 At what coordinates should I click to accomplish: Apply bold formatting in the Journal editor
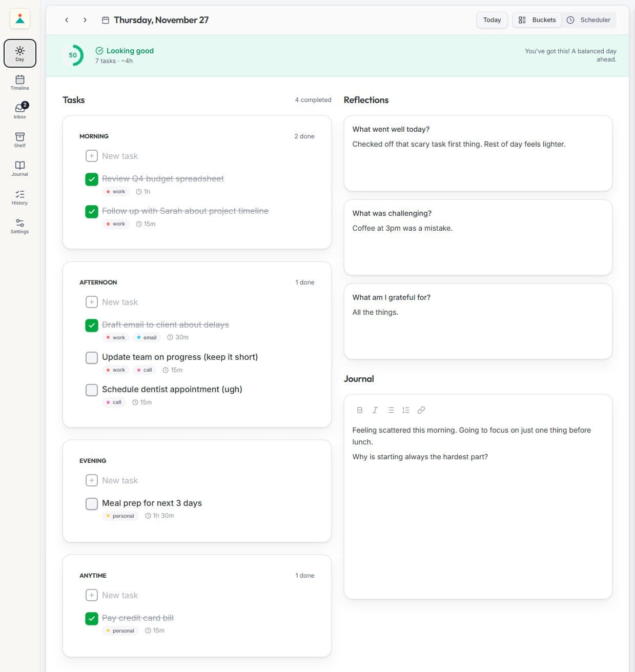pyautogui.click(x=360, y=410)
